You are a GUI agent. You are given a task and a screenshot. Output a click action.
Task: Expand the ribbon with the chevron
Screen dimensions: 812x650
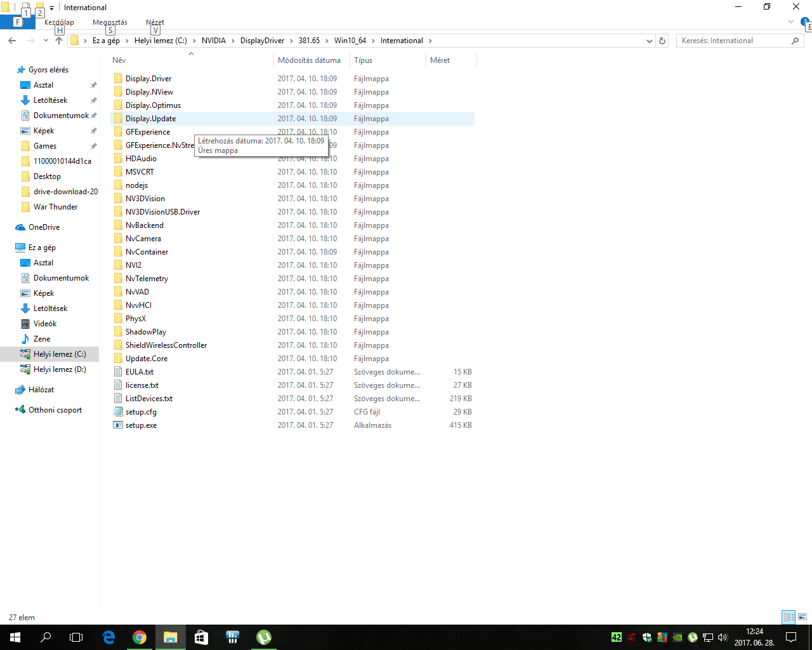pos(790,22)
